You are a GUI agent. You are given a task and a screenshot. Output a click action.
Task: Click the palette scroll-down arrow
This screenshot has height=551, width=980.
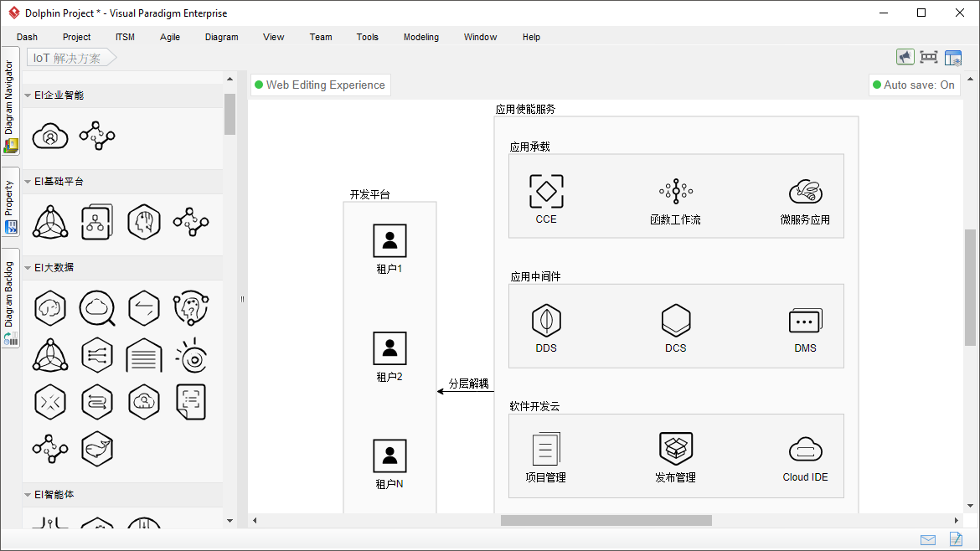[230, 520]
